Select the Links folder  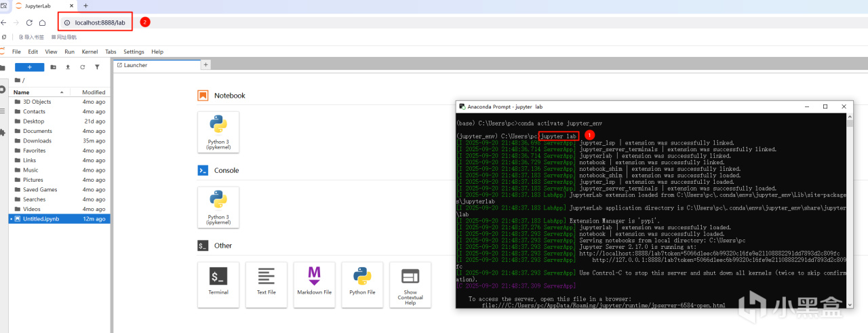click(60, 160)
